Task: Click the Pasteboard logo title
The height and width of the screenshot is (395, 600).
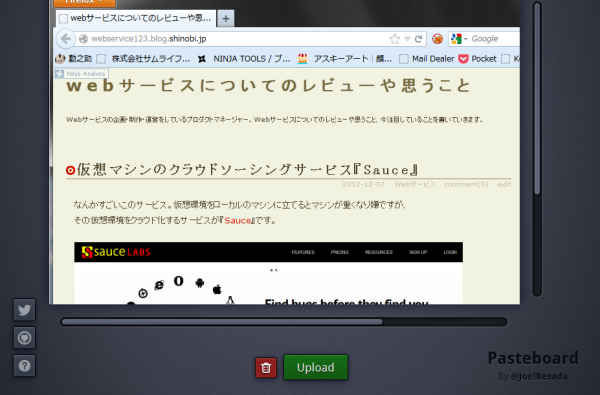Action: tap(533, 358)
